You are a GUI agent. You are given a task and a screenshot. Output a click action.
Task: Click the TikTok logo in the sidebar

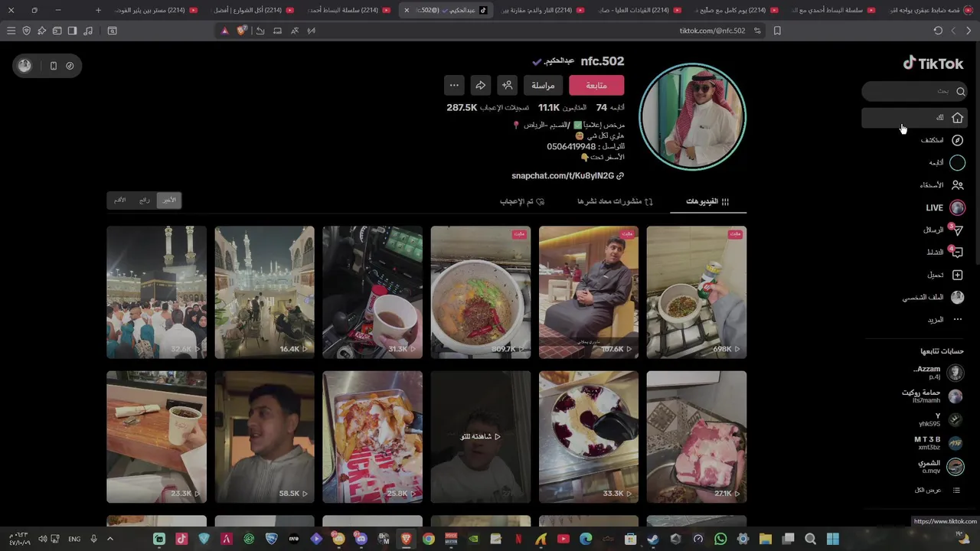point(933,64)
